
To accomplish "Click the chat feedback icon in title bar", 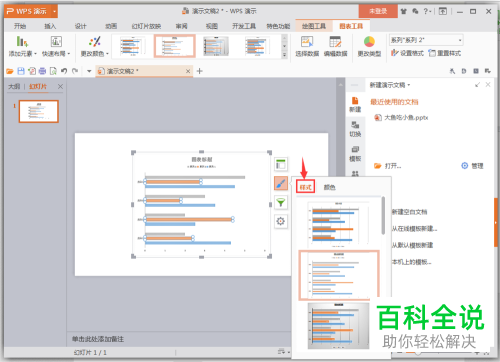I will pos(415,11).
